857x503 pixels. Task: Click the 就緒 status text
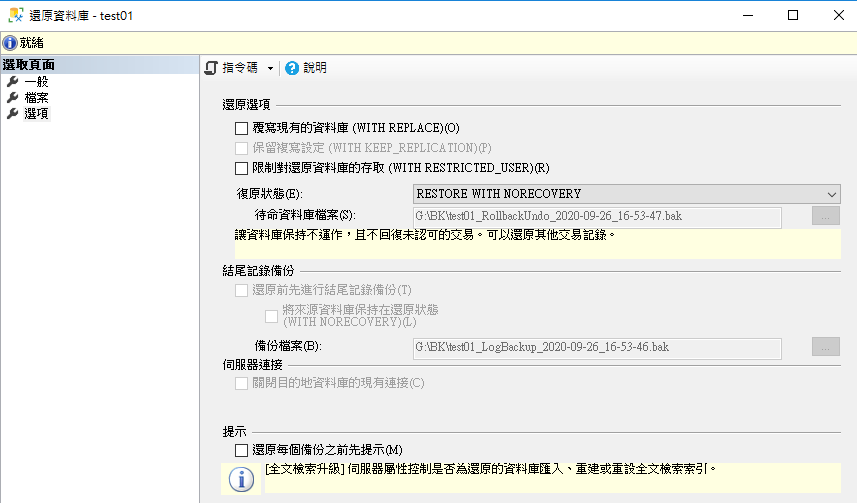pos(32,43)
